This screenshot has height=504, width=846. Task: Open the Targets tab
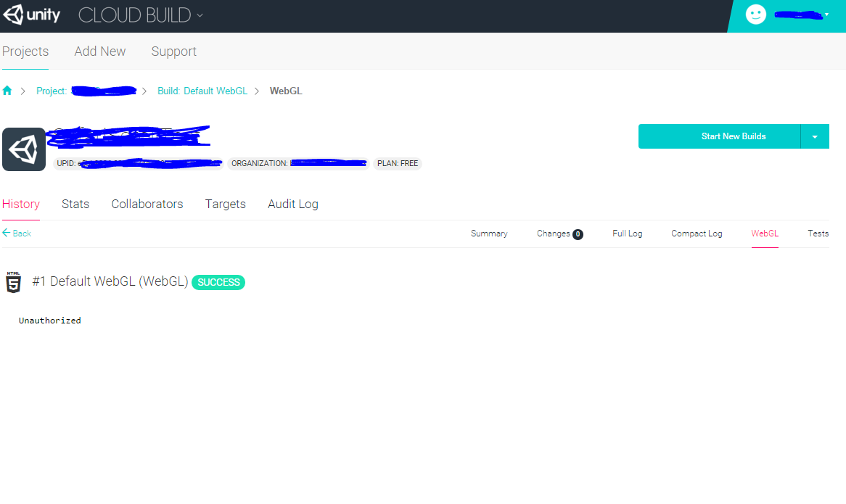click(226, 204)
